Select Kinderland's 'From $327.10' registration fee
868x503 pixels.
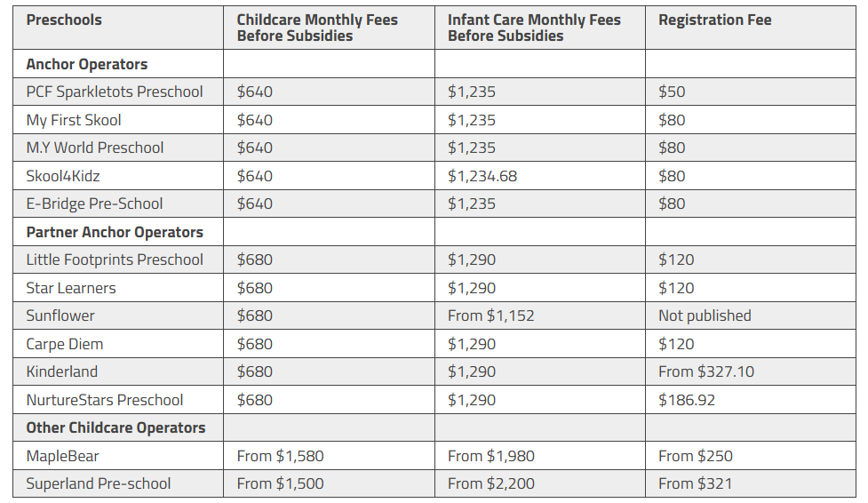click(705, 371)
